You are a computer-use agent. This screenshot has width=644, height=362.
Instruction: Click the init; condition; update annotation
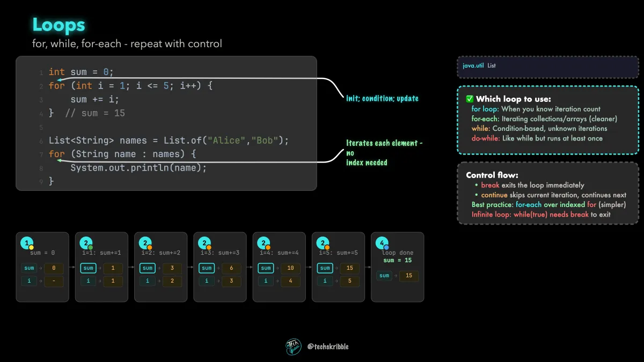[x=382, y=99]
